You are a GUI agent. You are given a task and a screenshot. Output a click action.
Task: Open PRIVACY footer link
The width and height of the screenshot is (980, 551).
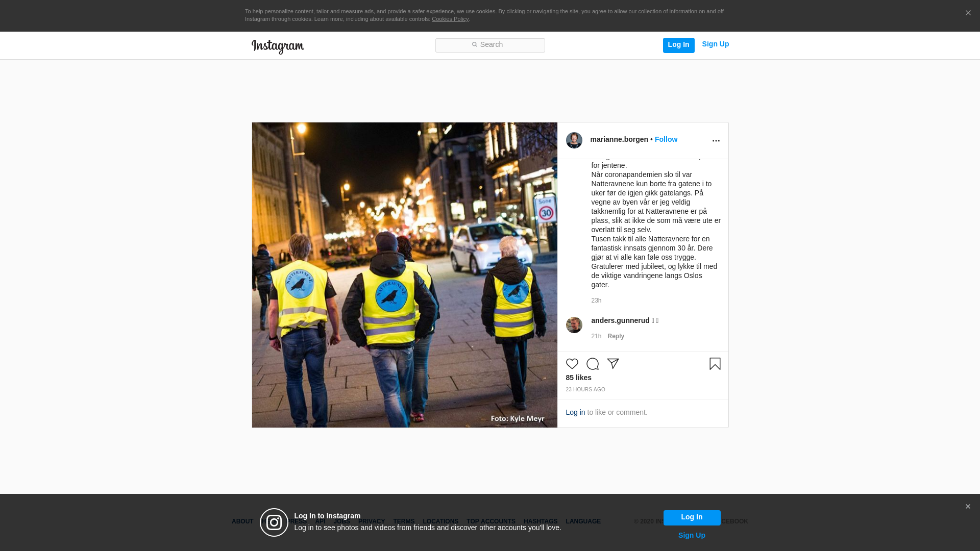click(372, 521)
